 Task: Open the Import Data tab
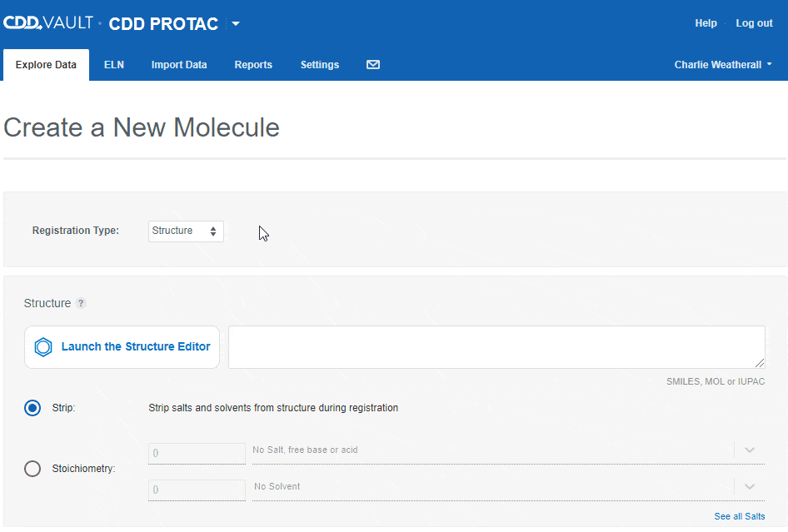click(x=179, y=65)
